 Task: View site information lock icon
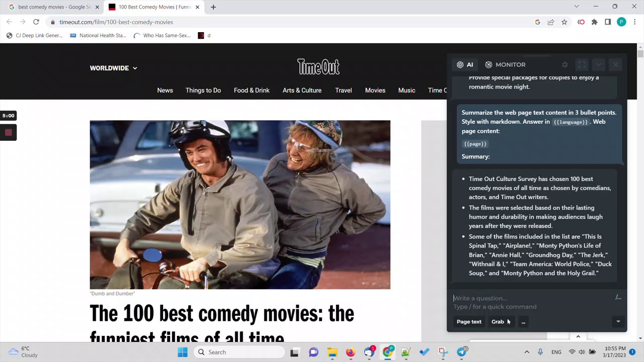tap(52, 22)
